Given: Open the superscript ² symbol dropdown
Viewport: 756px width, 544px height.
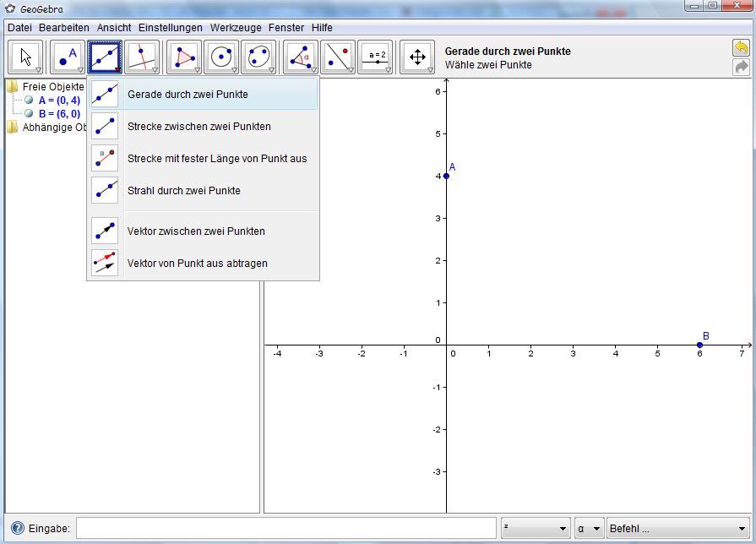Looking at the screenshot, I should [x=536, y=529].
